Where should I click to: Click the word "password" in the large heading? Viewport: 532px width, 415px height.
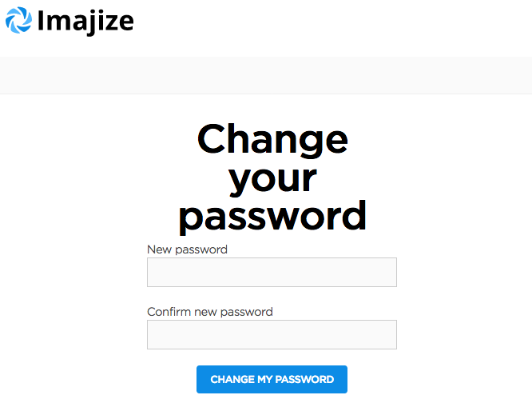(272, 214)
